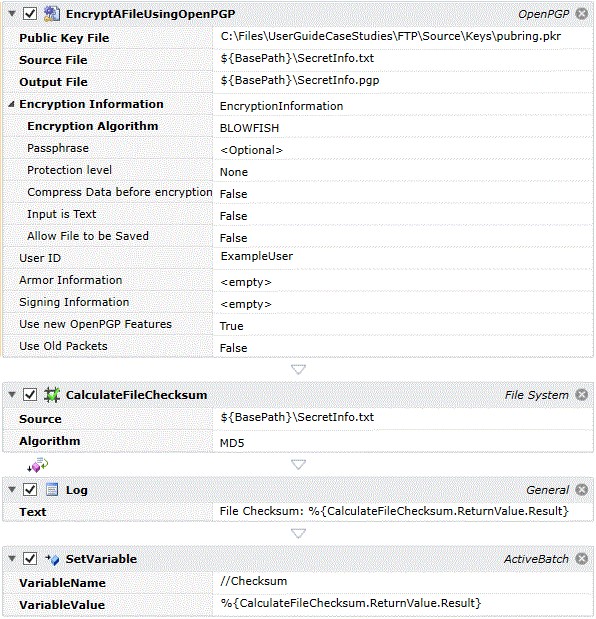This screenshot has width=596, height=619.
Task: Toggle the Log step checkbox
Action: click(x=30, y=490)
